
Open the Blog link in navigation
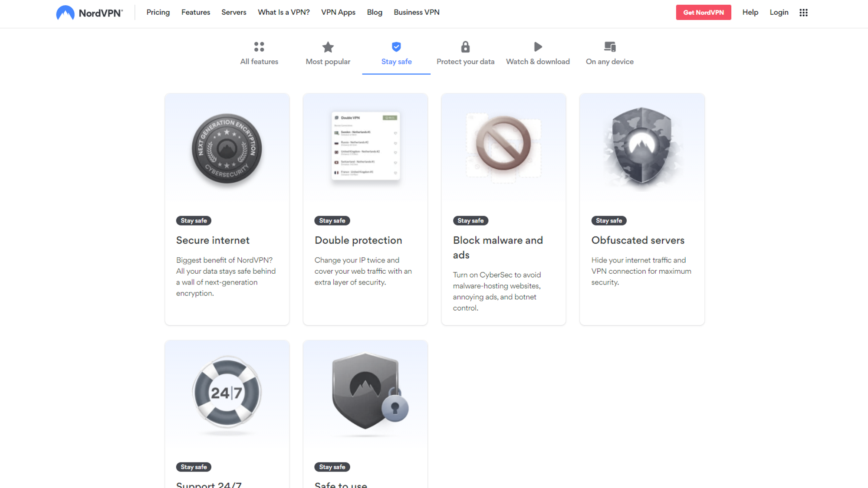[375, 12]
